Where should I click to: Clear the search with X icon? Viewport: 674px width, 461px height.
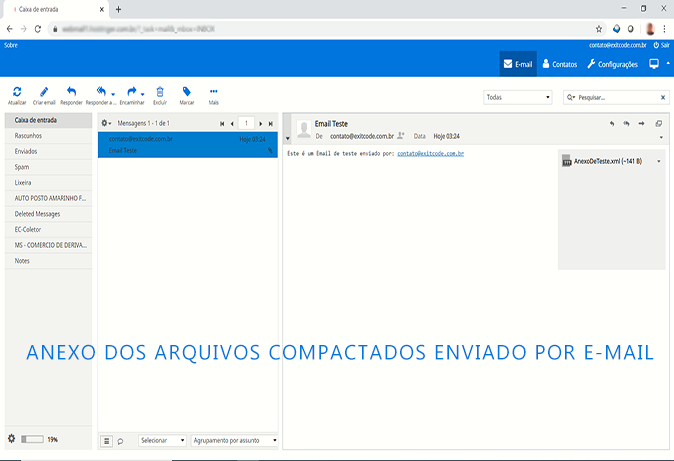663,98
